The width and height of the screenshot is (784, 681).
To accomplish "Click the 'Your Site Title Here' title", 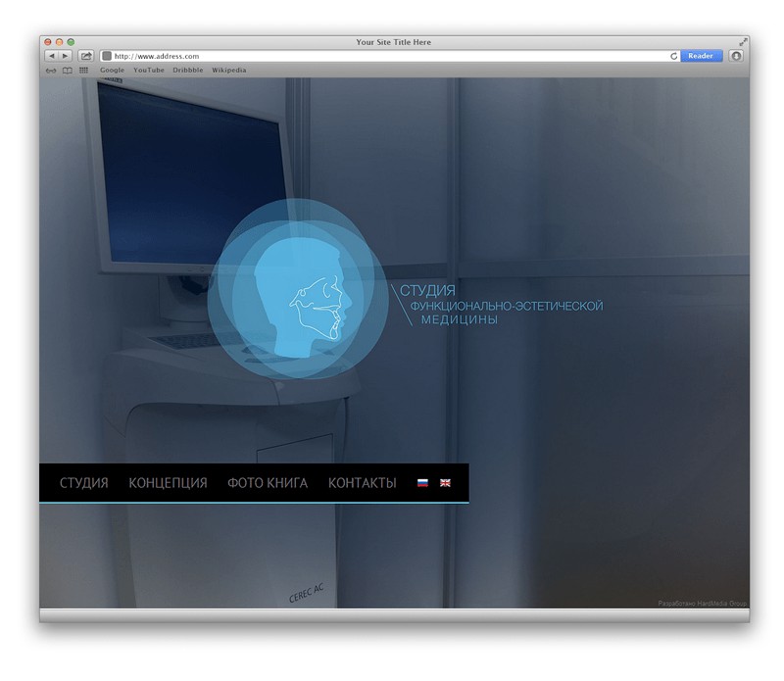I will click(394, 42).
